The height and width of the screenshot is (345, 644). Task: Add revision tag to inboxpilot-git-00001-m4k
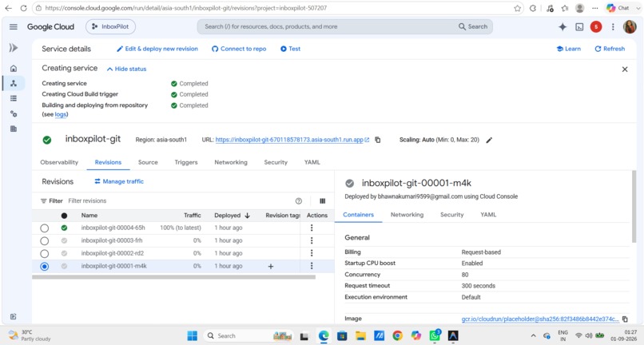pyautogui.click(x=271, y=267)
